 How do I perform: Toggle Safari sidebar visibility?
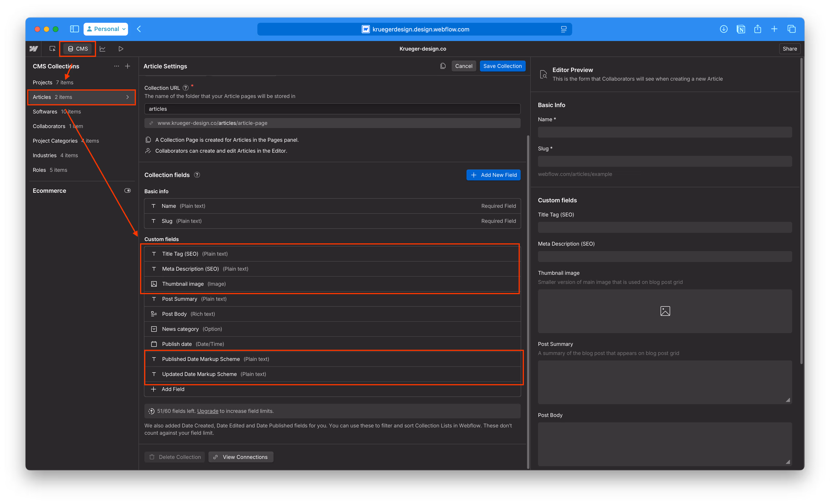point(74,29)
